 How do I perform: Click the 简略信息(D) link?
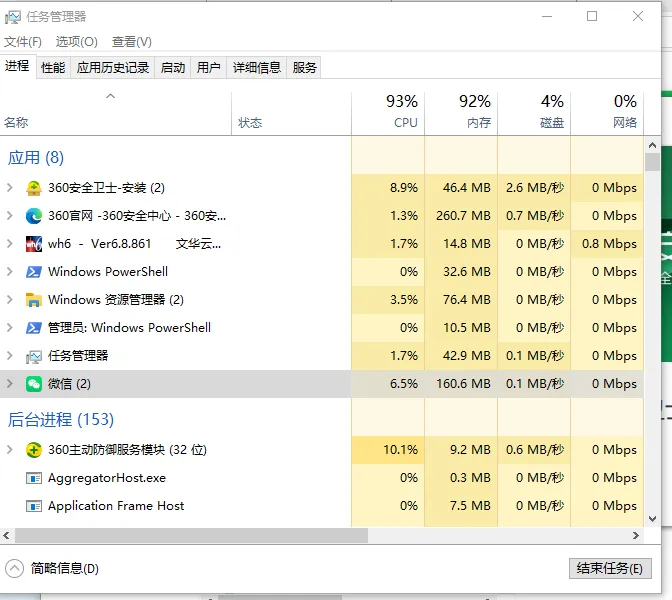(x=65, y=569)
